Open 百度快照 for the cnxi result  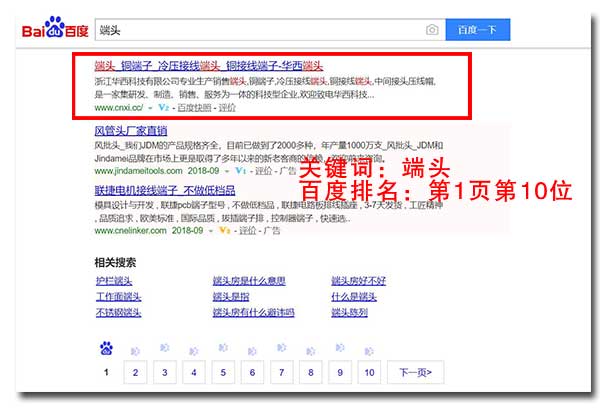(194, 108)
